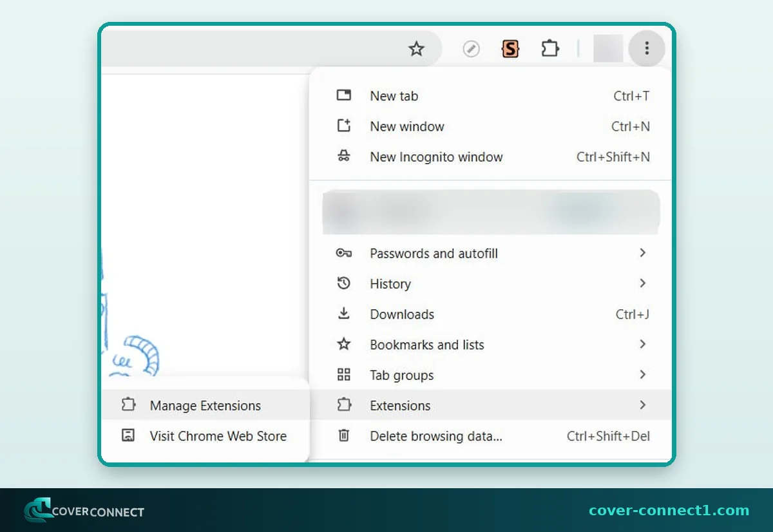The image size is (773, 532).
Task: Expand the History submenu arrow
Action: 642,283
